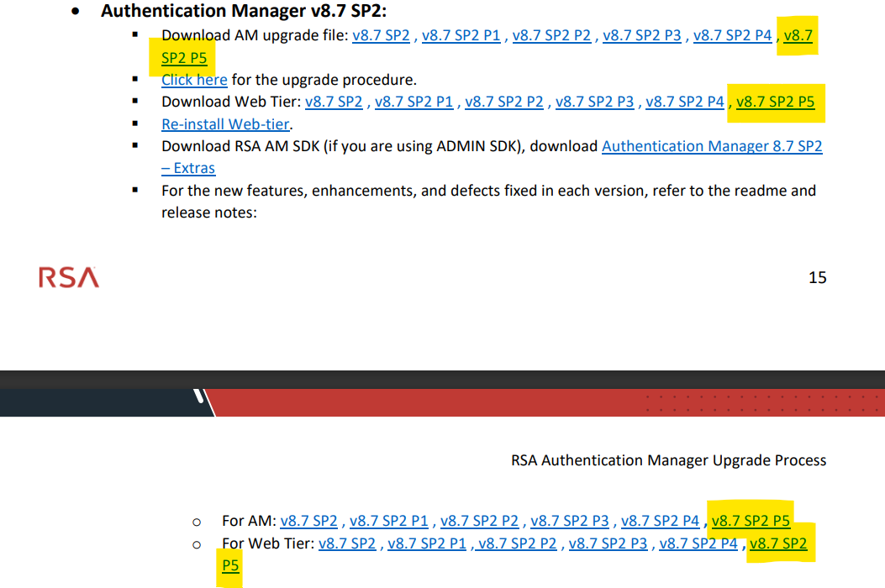
Task: Open v8.7 SP2 P3 link in 'For AM' line
Action: pyautogui.click(x=570, y=521)
